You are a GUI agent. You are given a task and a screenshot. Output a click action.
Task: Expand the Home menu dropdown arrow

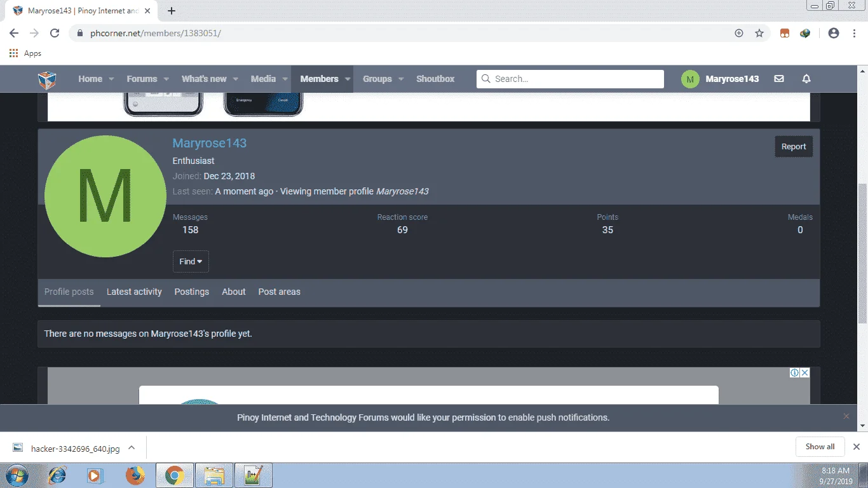click(111, 79)
